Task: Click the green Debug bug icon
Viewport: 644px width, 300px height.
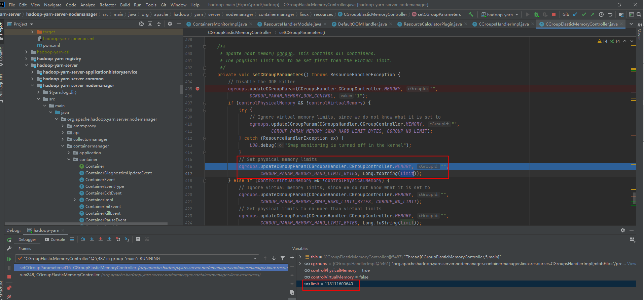Action: [x=536, y=14]
